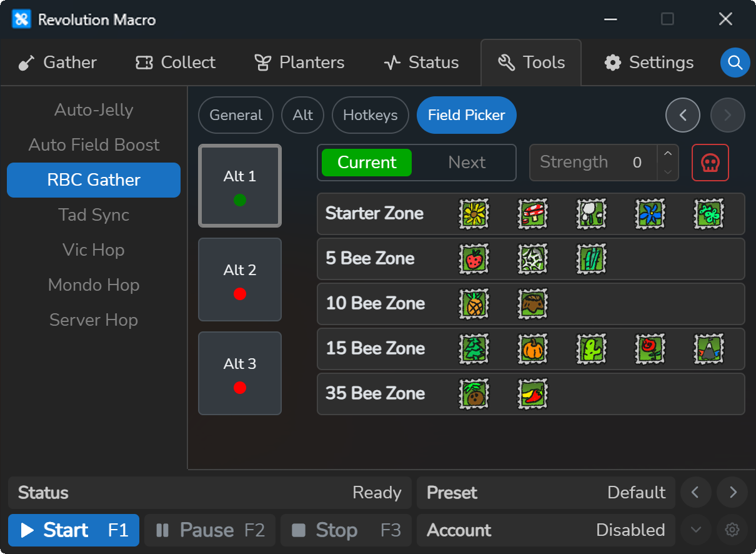Select the Mountain Top field icon
This screenshot has height=554, width=756.
pyautogui.click(x=709, y=349)
